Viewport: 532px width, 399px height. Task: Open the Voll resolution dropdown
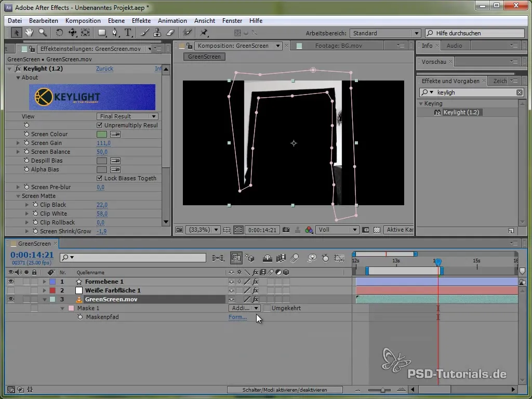point(337,230)
